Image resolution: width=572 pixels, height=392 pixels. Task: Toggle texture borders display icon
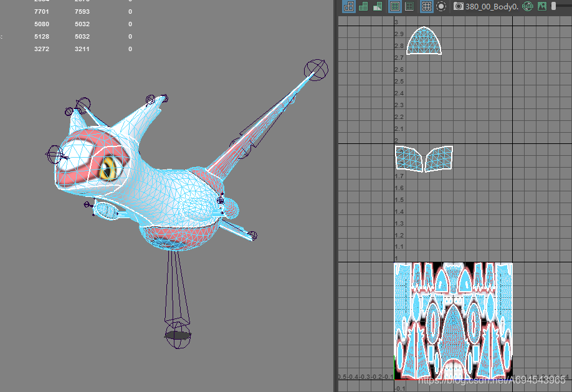click(394, 6)
